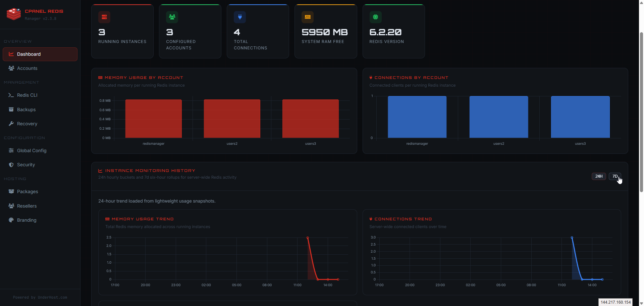Toggle the green Redis Version status icon

coord(376,17)
